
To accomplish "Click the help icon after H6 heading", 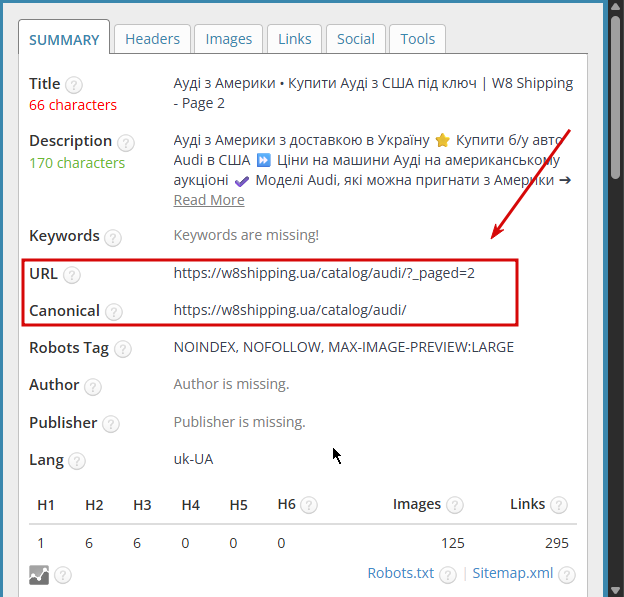I will click(x=309, y=505).
